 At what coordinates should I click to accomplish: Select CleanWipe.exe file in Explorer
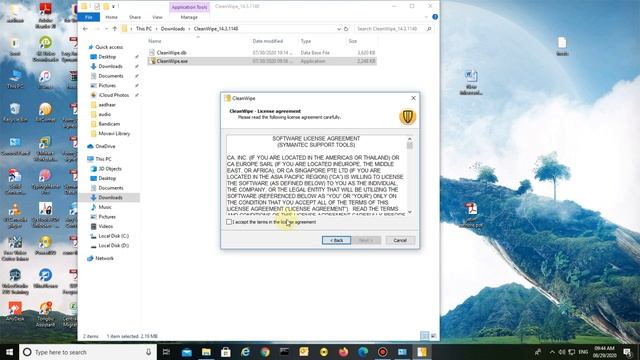pyautogui.click(x=172, y=61)
